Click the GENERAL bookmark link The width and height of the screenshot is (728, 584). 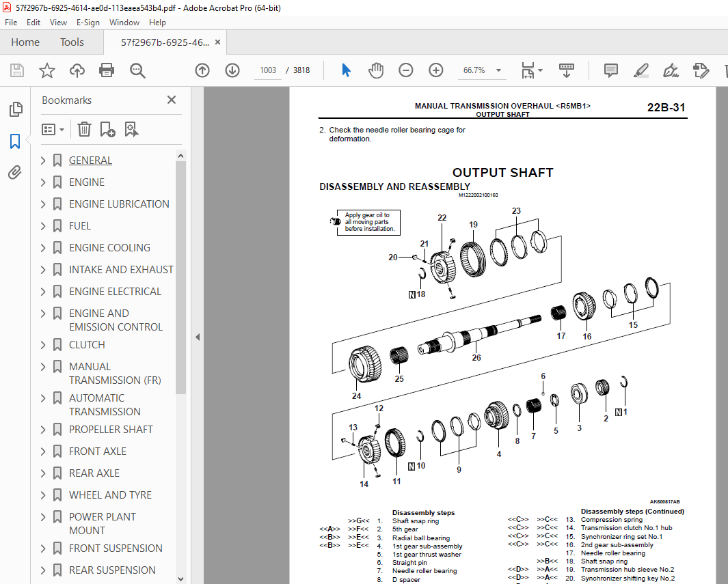(90, 160)
